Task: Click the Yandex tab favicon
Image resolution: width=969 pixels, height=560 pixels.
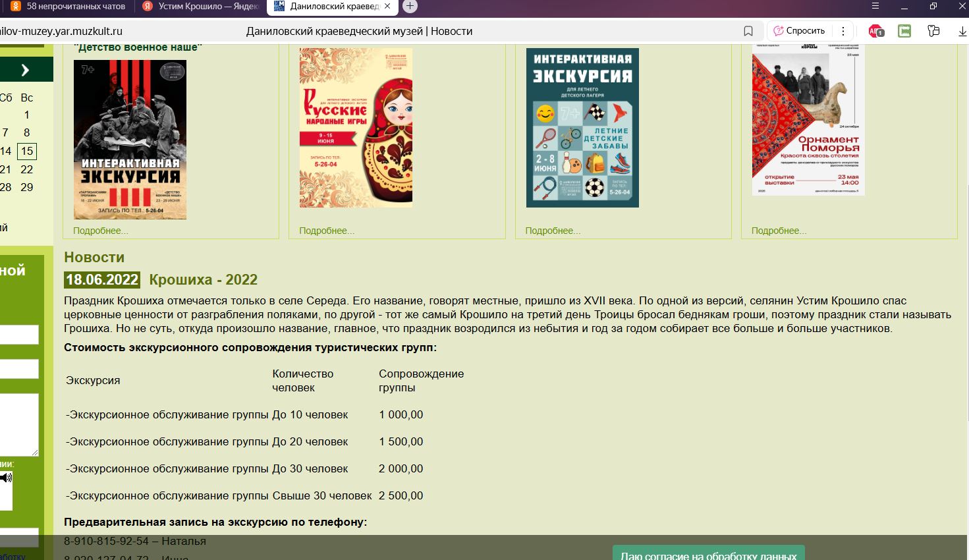Action: click(148, 6)
